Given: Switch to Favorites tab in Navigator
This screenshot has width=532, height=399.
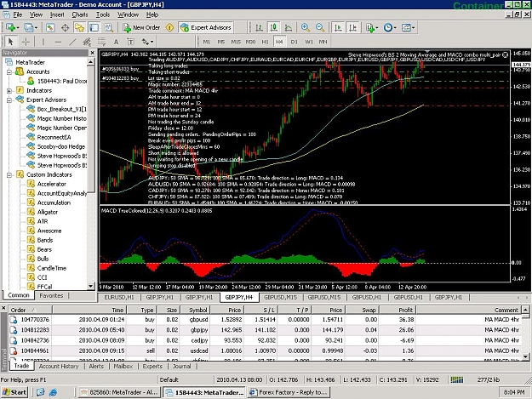Looking at the screenshot, I should (x=51, y=295).
